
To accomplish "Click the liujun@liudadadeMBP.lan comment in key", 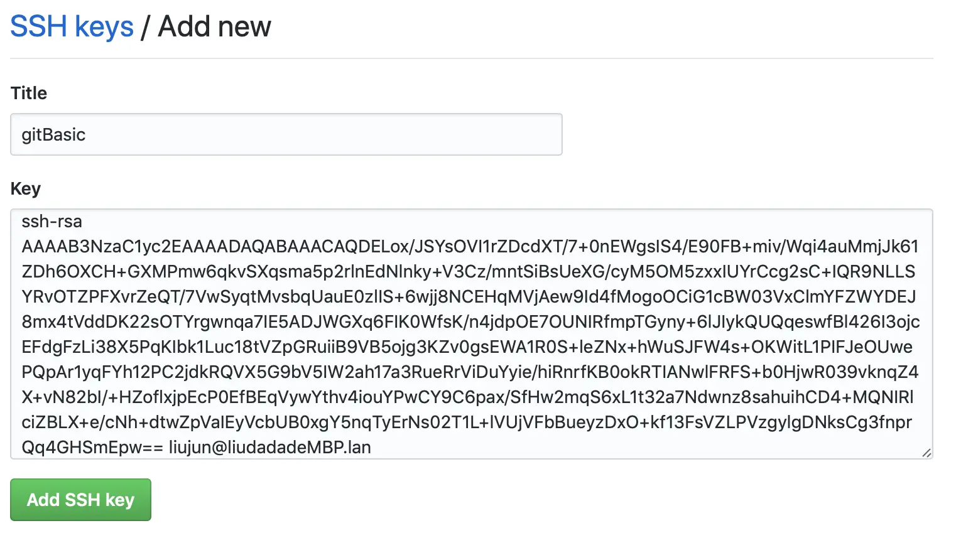I will (x=269, y=447).
